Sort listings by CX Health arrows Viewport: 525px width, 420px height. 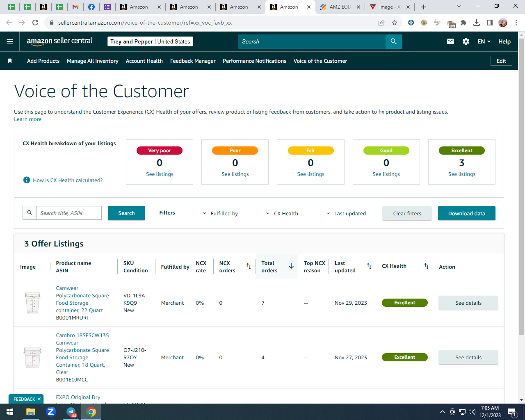click(x=426, y=266)
